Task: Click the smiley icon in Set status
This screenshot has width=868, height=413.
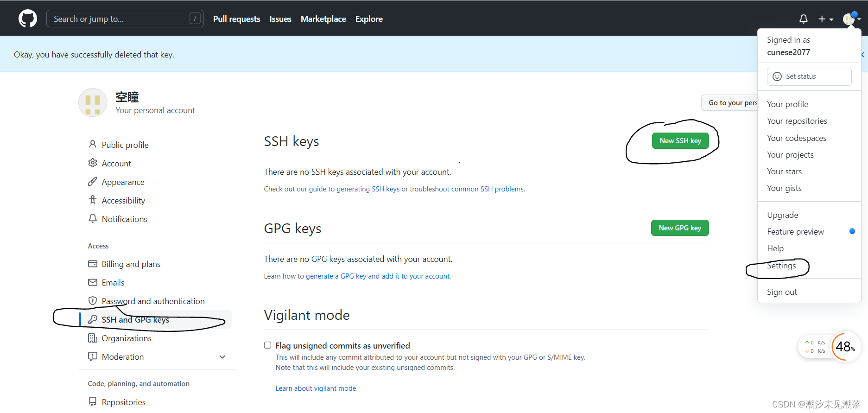Action: [x=777, y=76]
